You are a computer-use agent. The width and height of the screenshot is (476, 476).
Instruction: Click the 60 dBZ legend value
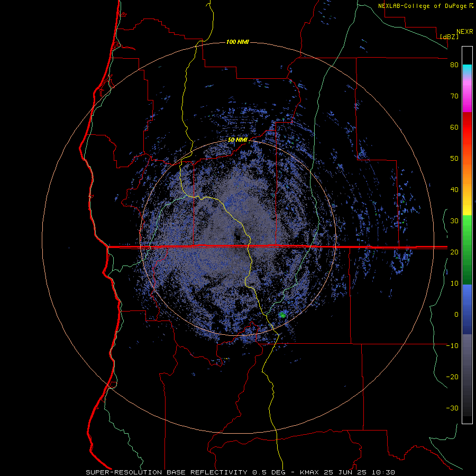coord(454,127)
